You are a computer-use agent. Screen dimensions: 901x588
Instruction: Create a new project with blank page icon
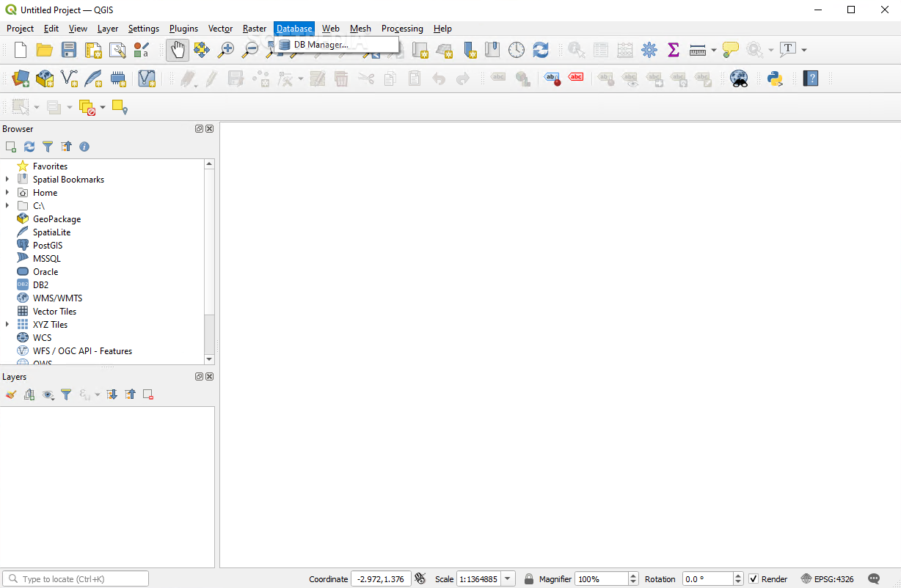pyautogui.click(x=21, y=50)
